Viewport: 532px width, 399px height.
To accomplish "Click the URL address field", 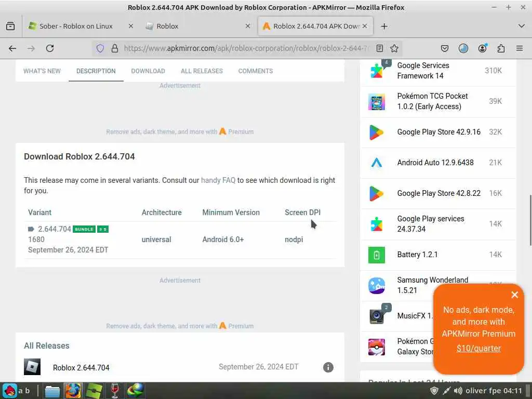I will tap(247, 48).
